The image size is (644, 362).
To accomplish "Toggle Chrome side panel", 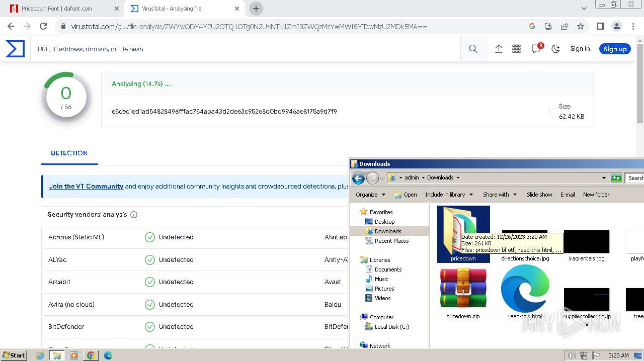I will point(600,26).
